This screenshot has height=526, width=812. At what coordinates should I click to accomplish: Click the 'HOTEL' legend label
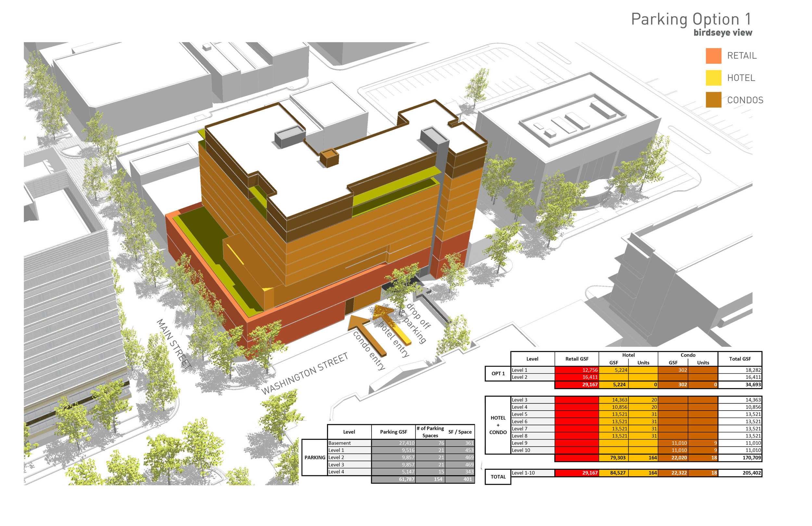(741, 78)
